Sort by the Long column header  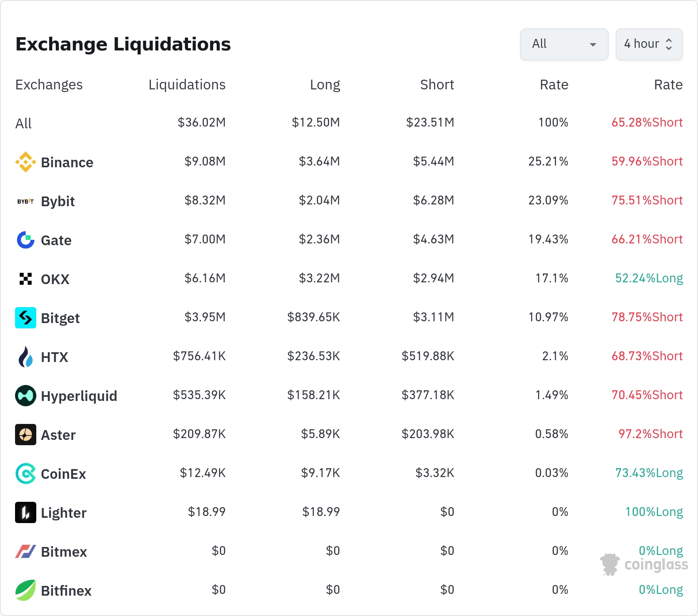[325, 85]
